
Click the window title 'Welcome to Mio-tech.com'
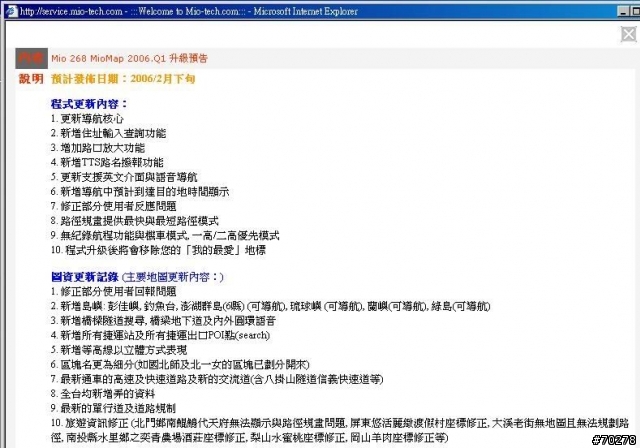click(x=190, y=11)
